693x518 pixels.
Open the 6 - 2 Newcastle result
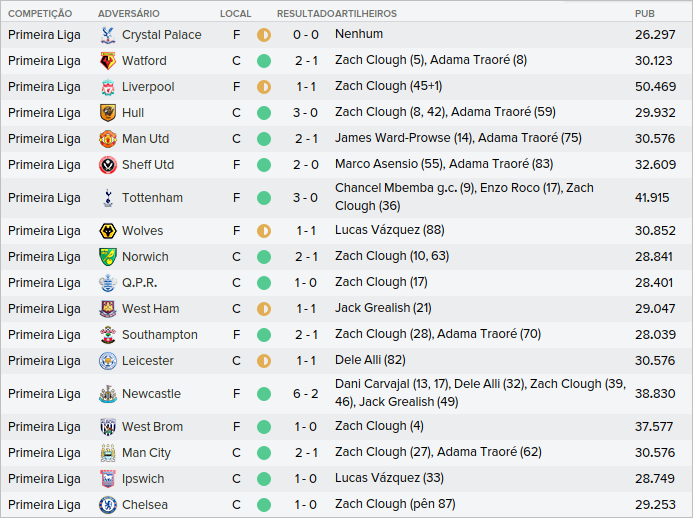tap(306, 394)
